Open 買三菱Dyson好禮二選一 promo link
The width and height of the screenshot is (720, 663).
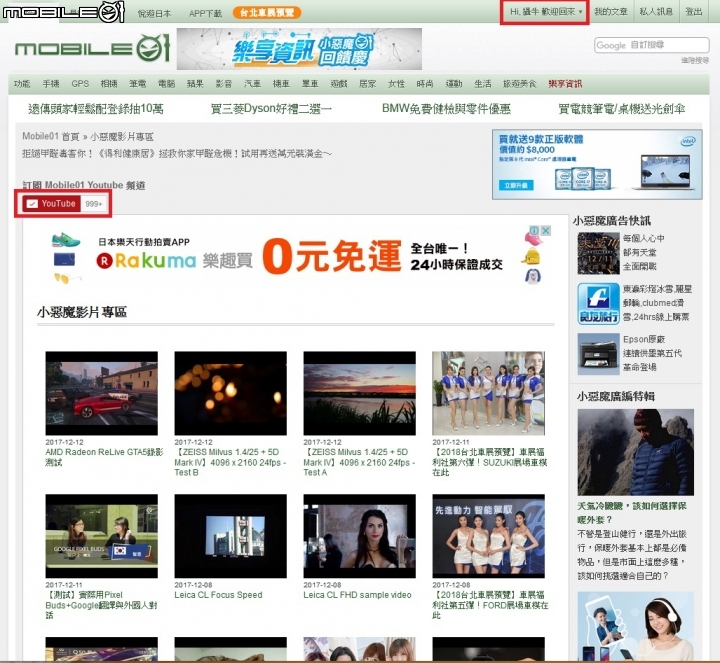pyautogui.click(x=271, y=109)
